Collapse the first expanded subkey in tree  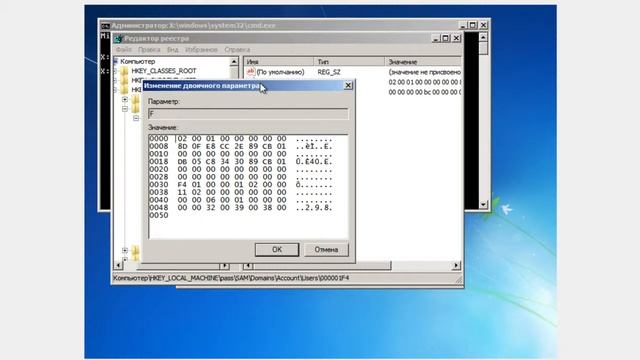125,109
